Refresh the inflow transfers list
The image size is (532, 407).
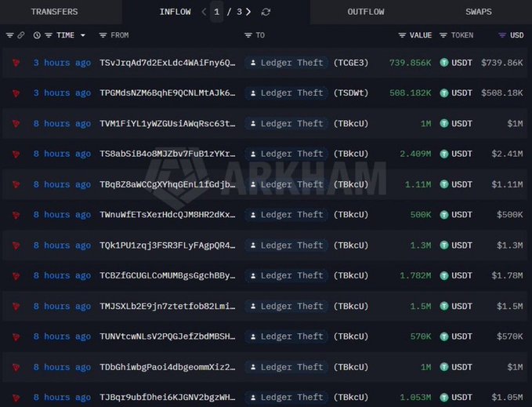coord(266,12)
